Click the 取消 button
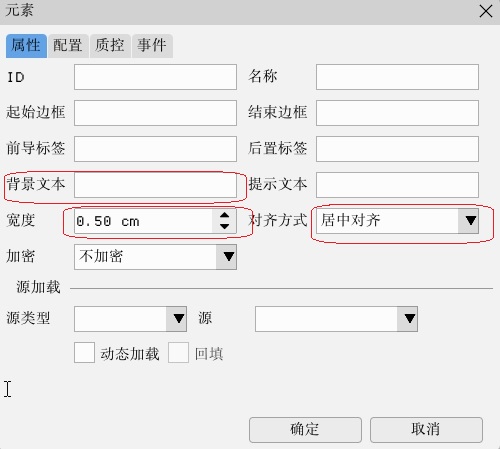The height and width of the screenshot is (449, 500). click(x=426, y=430)
